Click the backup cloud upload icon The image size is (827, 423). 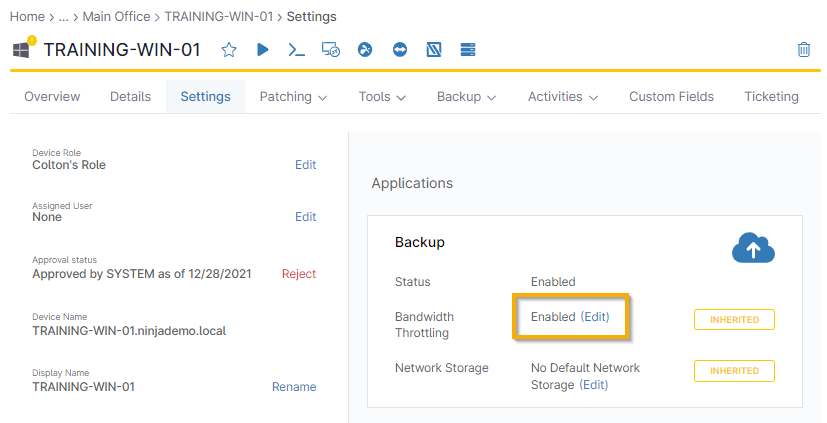tap(753, 248)
